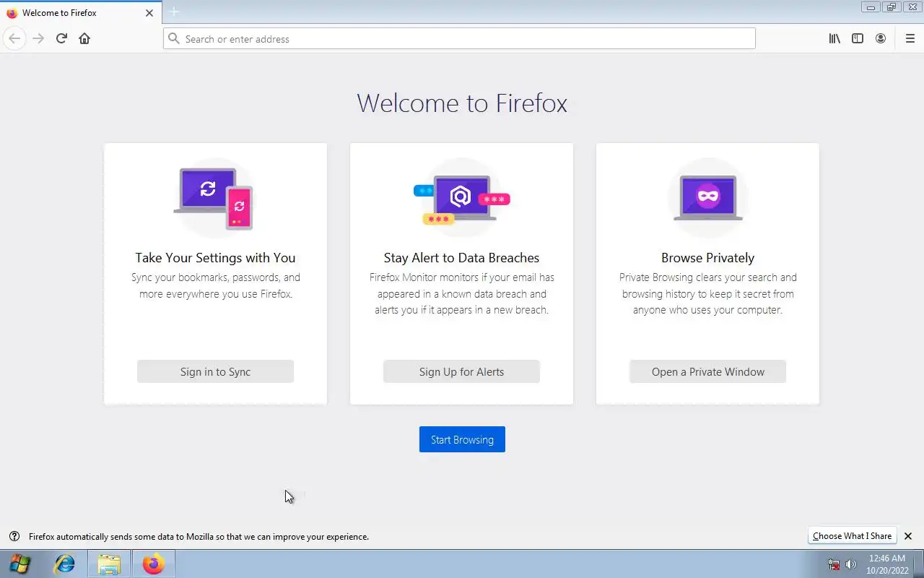The width and height of the screenshot is (924, 578).
Task: Click Sign in to Sync button
Action: click(215, 371)
